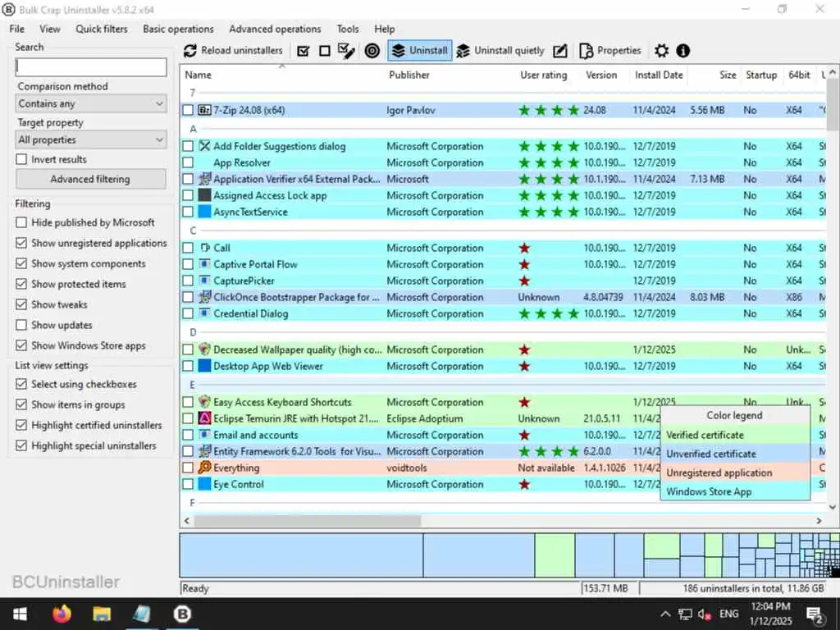This screenshot has height=630, width=840.
Task: Click the Add Folder Suggestions dialog icon
Action: 204,146
